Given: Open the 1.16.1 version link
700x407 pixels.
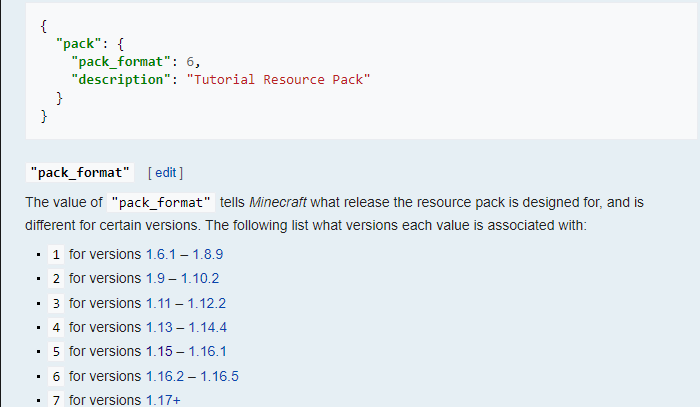Looking at the screenshot, I should (x=207, y=351).
